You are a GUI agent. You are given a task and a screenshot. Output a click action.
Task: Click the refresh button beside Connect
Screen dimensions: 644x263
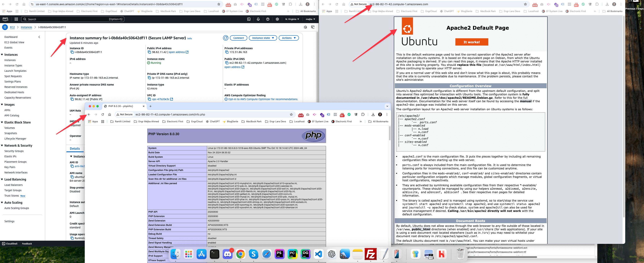click(226, 38)
